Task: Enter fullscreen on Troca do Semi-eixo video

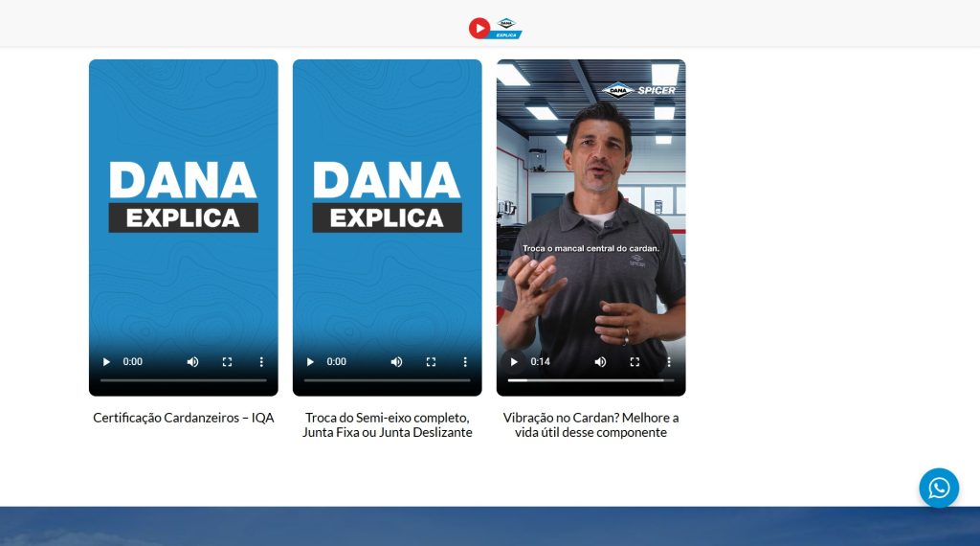Action: pos(432,361)
